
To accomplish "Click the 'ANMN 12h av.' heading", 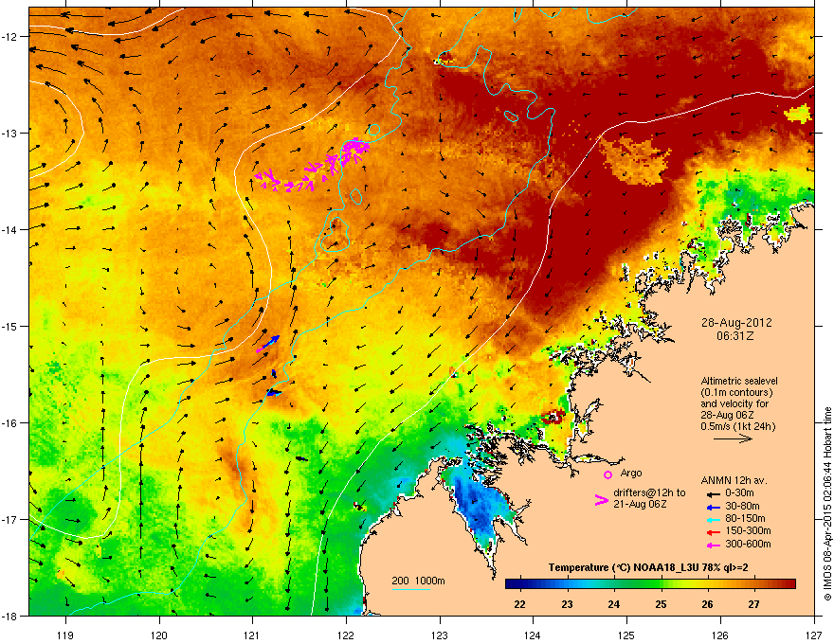I will (x=734, y=480).
